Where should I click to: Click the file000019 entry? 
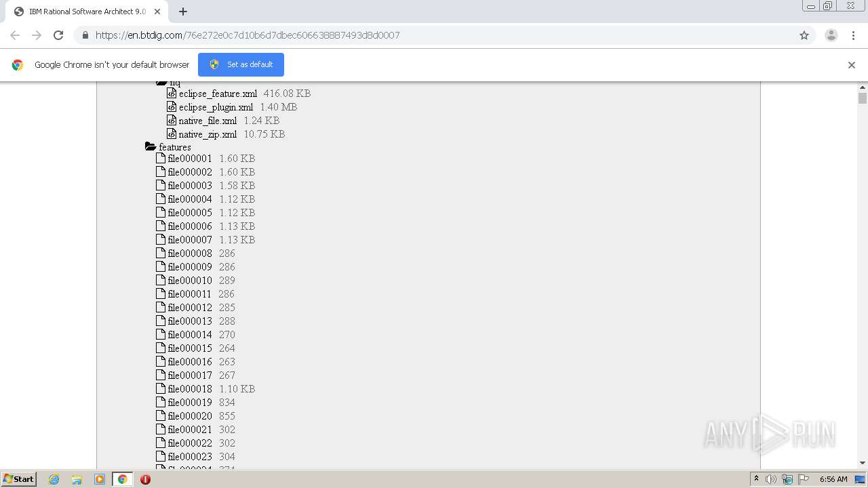pyautogui.click(x=190, y=403)
